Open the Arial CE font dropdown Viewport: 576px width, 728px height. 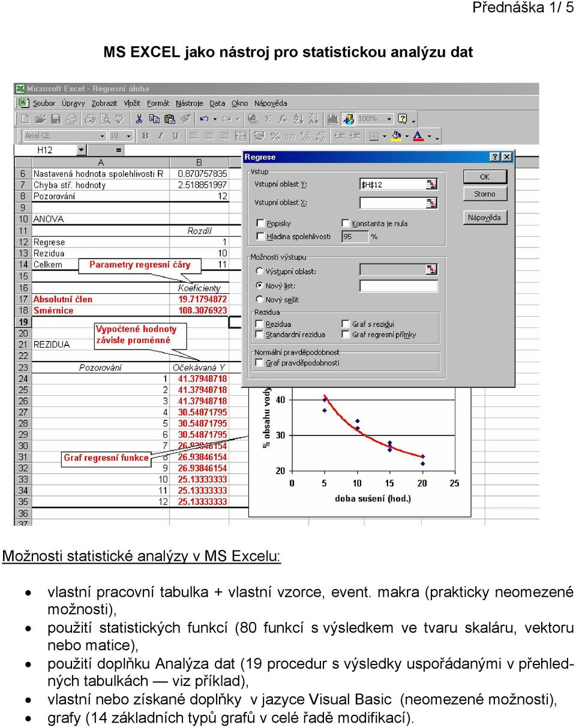102,136
